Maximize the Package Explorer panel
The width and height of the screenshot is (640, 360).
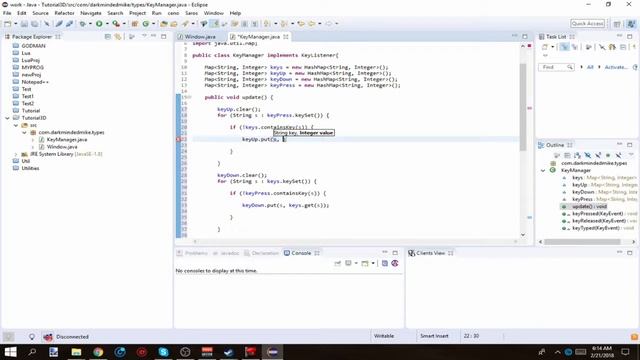(164, 36)
